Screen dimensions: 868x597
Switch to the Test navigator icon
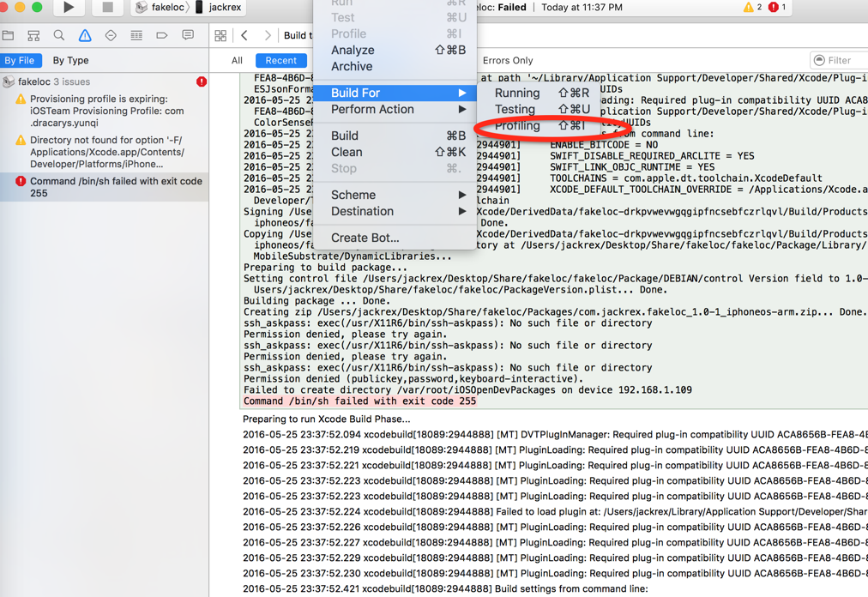[x=111, y=36]
